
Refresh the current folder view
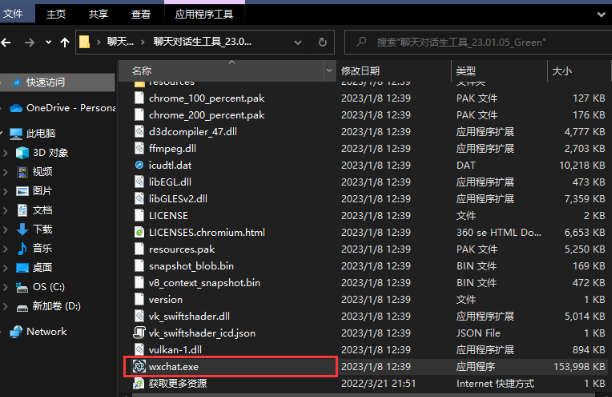322,42
